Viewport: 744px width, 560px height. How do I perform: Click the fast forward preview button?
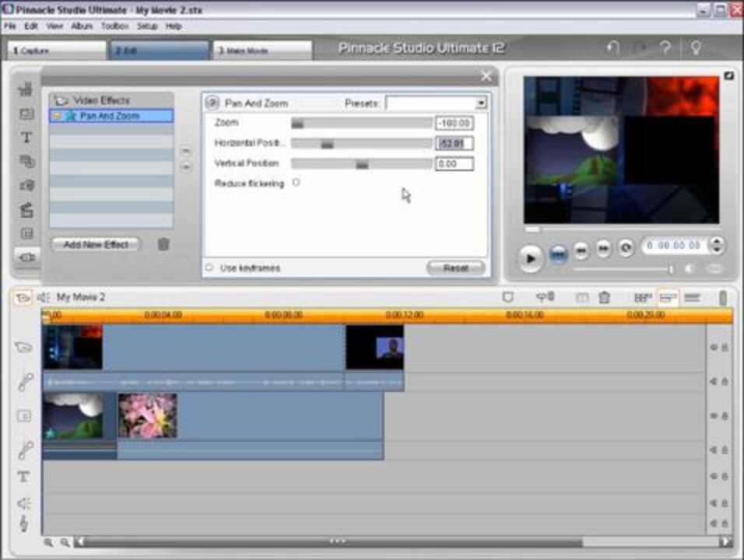click(604, 248)
